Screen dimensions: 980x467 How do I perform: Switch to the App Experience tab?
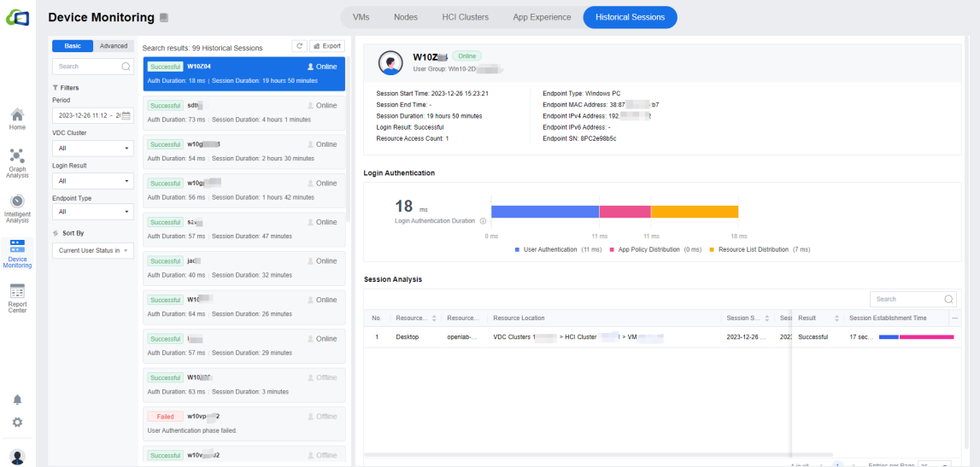(x=542, y=17)
